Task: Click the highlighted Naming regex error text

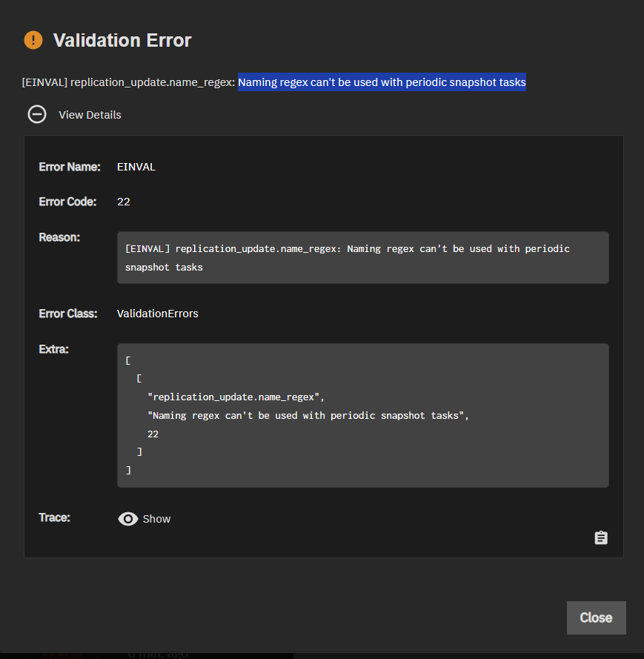Action: pyautogui.click(x=382, y=82)
